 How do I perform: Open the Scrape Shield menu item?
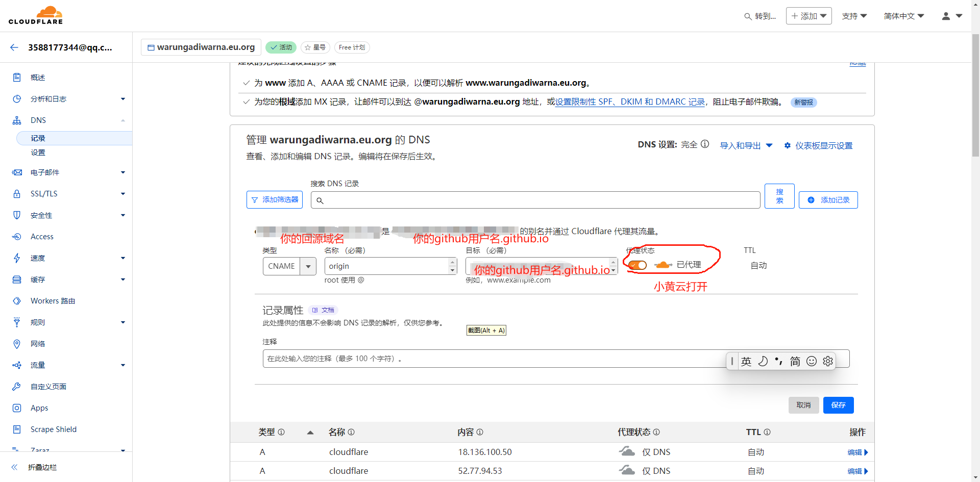(54, 429)
